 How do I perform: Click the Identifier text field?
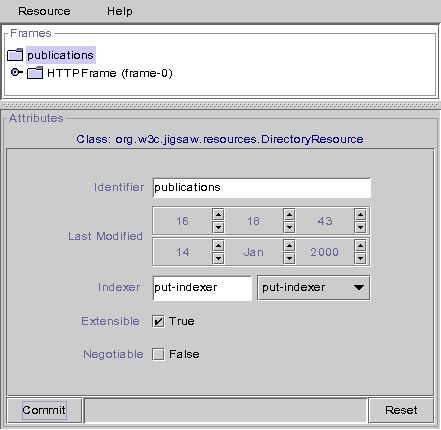(x=262, y=188)
